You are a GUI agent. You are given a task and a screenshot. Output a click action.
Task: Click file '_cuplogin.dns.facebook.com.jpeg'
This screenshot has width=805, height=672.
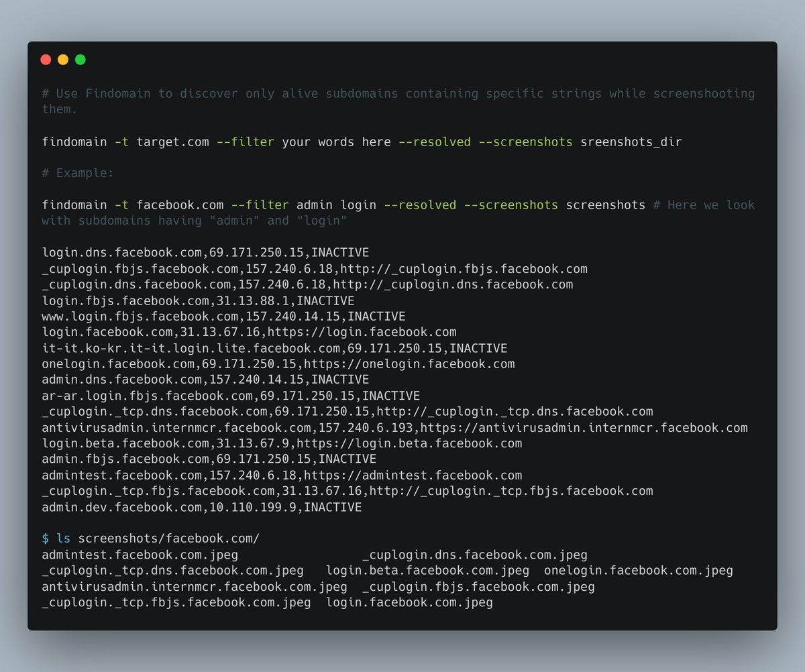pos(475,555)
